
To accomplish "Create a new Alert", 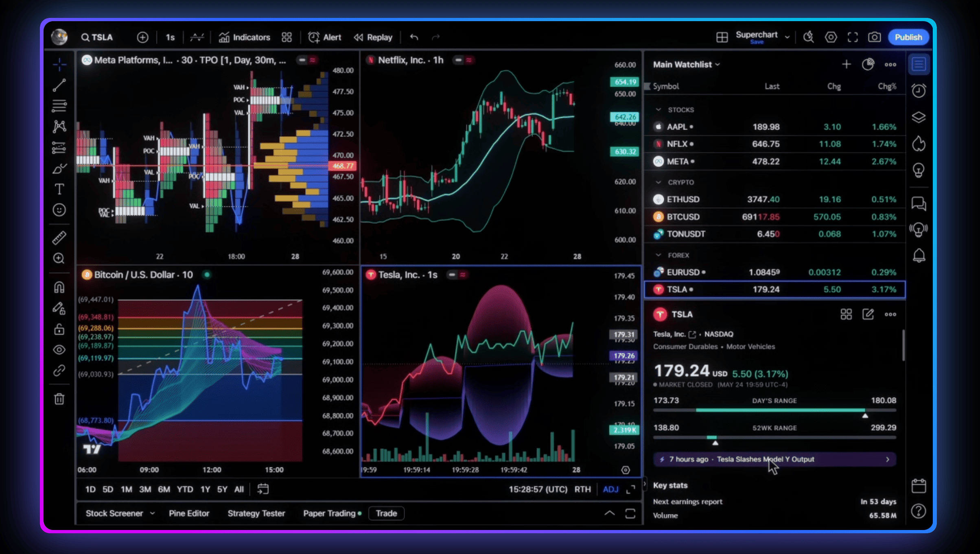I will pos(324,37).
